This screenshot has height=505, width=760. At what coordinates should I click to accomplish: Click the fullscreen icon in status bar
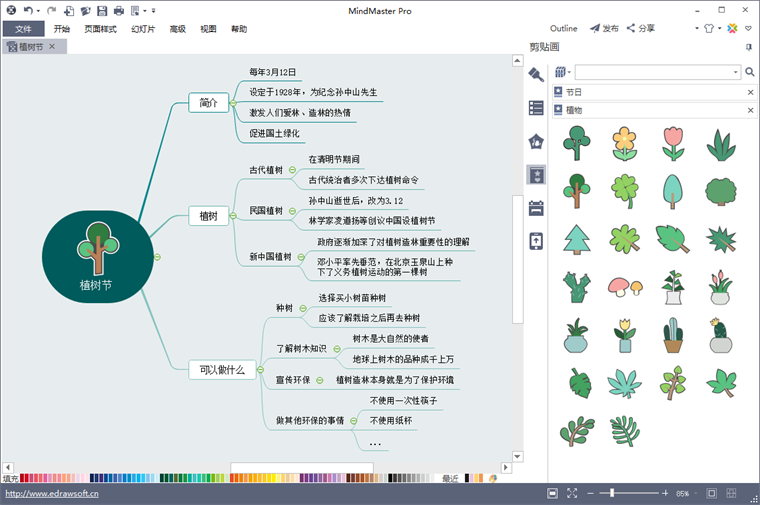[x=572, y=493]
